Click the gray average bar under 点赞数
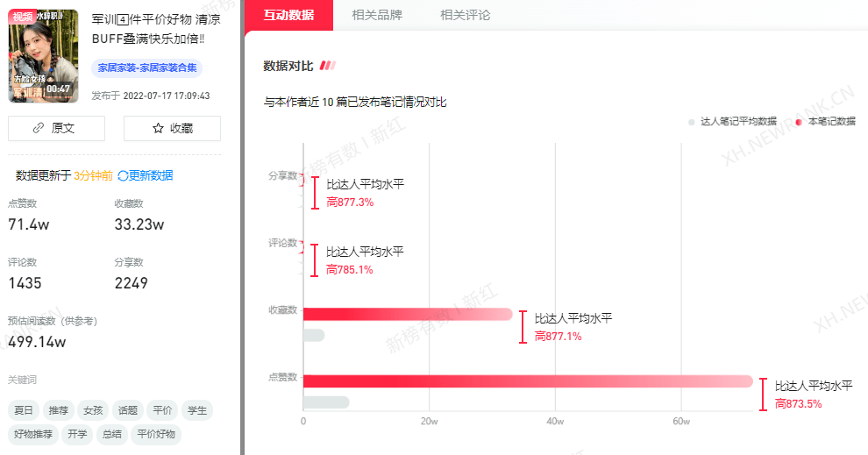868x455 pixels. point(326,402)
